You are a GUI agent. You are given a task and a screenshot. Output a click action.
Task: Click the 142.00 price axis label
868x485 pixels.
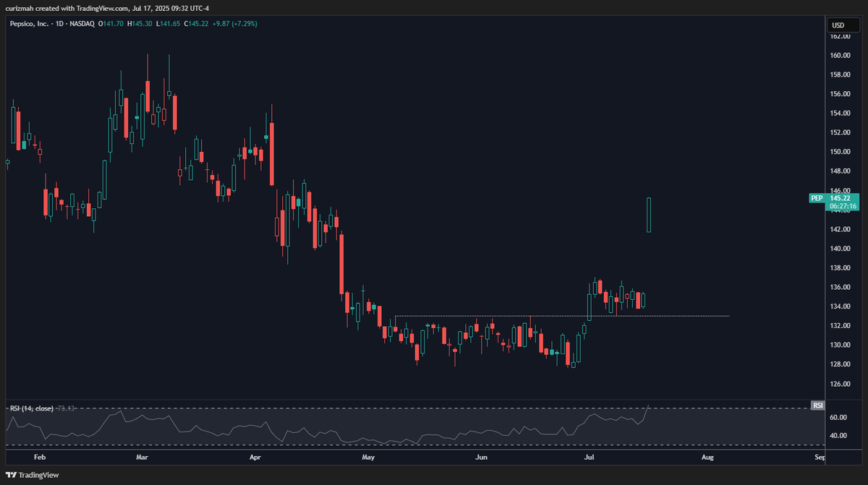pos(840,229)
